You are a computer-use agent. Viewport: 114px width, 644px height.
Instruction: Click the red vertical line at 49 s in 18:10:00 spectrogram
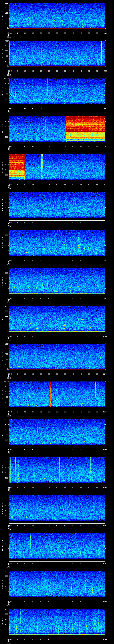coord(88,356)
